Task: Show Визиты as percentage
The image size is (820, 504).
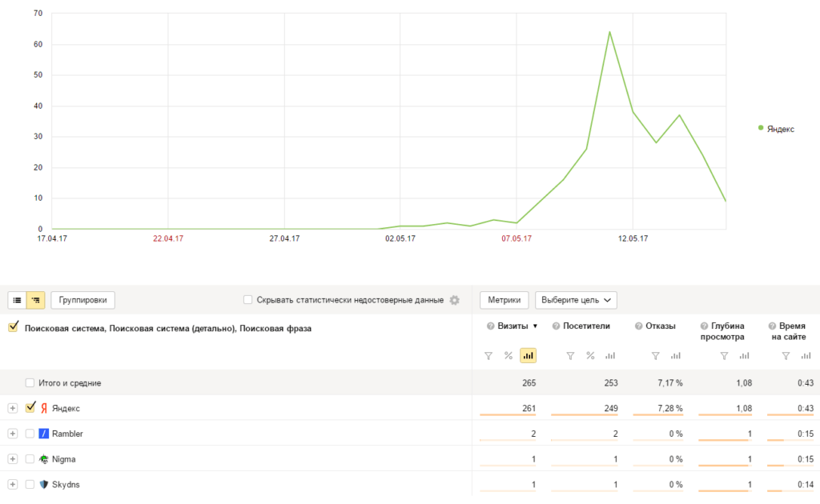Action: click(x=508, y=355)
